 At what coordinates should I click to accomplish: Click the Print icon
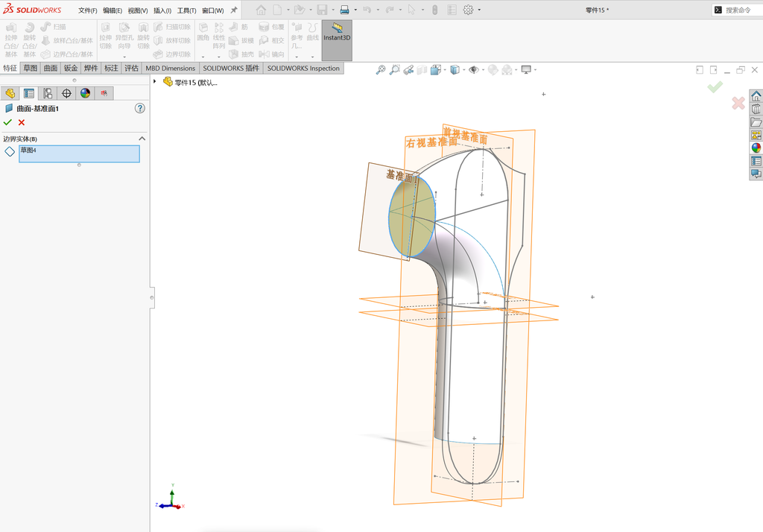point(344,10)
